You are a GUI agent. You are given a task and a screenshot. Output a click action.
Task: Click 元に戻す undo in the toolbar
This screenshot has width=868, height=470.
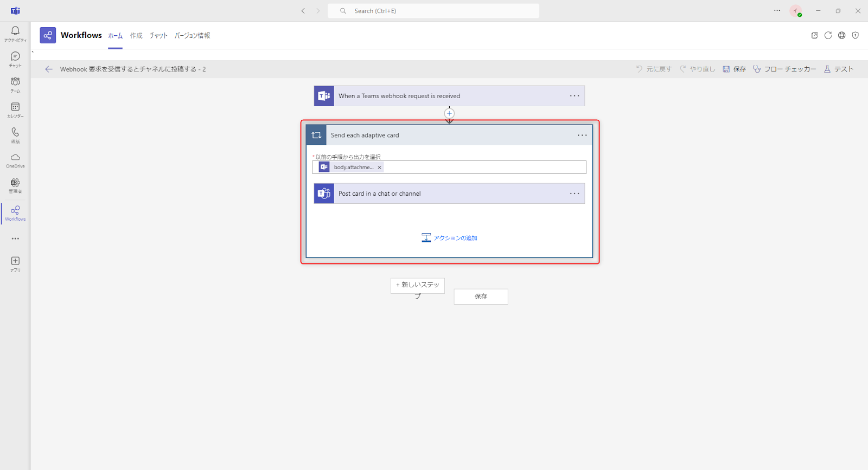click(x=654, y=69)
